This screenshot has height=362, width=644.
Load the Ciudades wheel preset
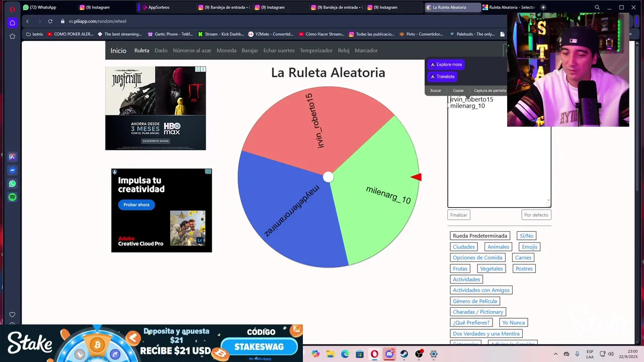pos(464,247)
